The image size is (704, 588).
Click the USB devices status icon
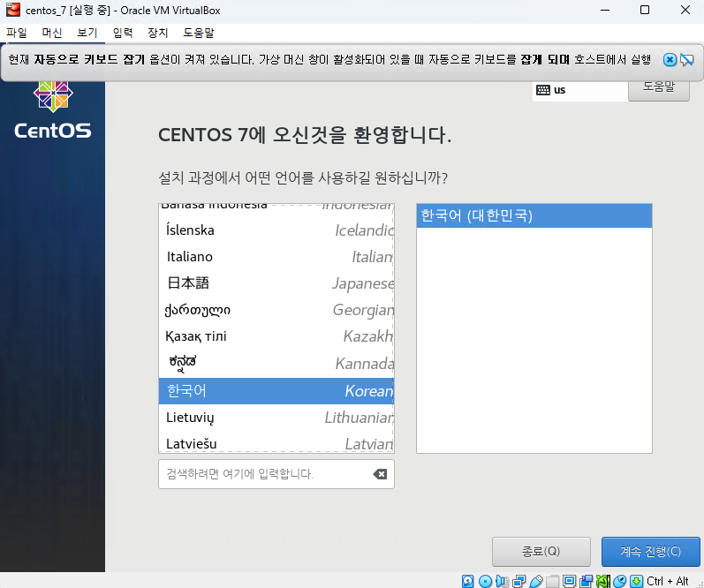pyautogui.click(x=536, y=581)
